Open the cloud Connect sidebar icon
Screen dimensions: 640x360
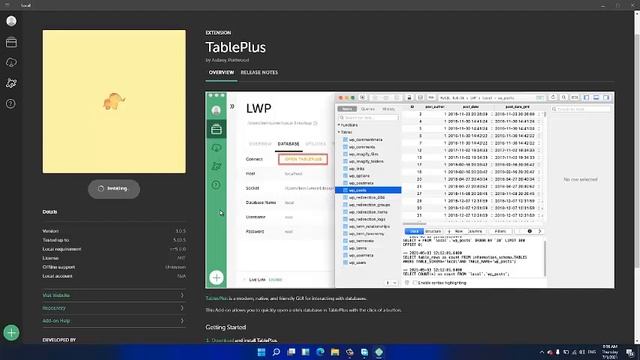11,62
